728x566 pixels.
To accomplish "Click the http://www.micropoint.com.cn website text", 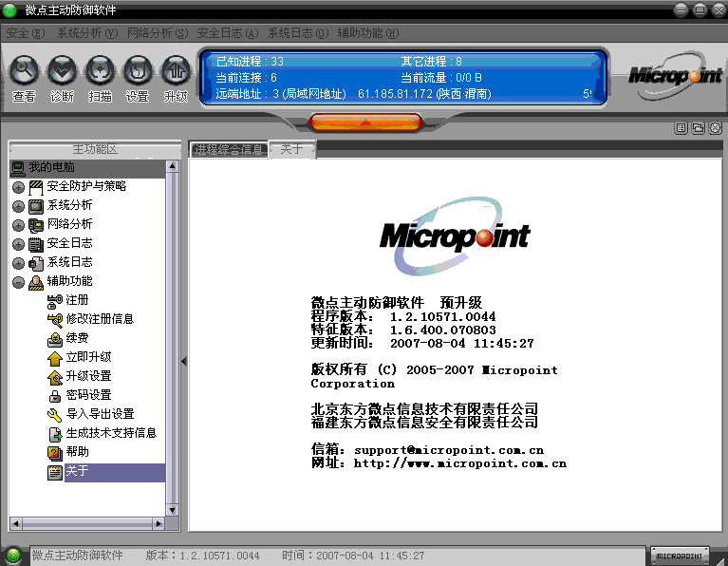I will (460, 463).
